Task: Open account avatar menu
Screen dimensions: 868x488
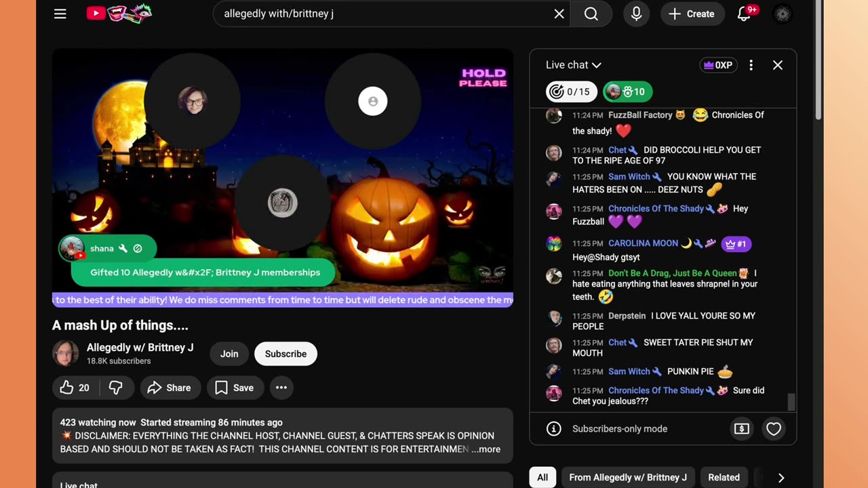Action: coord(783,14)
